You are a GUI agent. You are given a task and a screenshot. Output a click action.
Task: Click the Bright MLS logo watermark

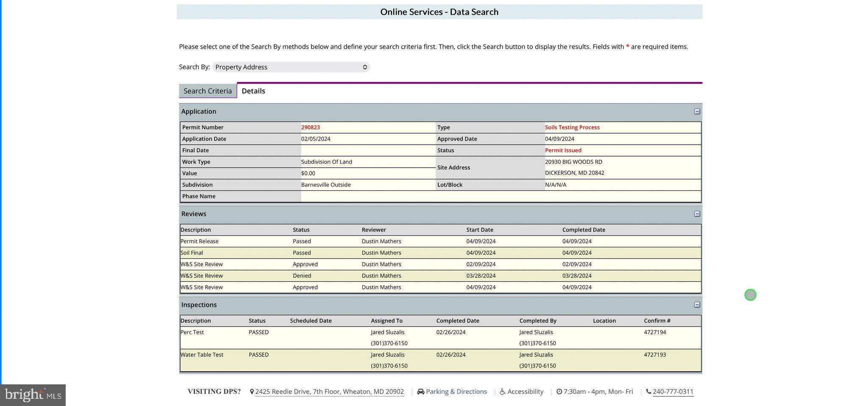[33, 395]
